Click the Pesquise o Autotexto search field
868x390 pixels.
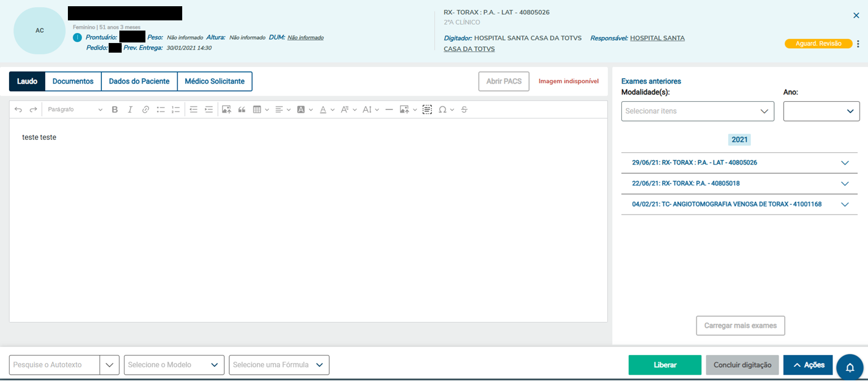pos(54,365)
